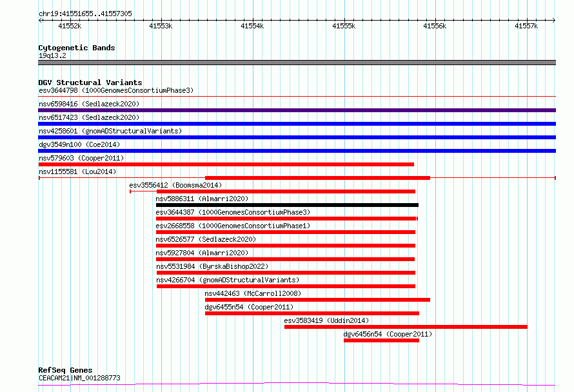Click the esv3556412 (Boomsma2014) label
This screenshot has width=574, height=392.
(x=175, y=185)
